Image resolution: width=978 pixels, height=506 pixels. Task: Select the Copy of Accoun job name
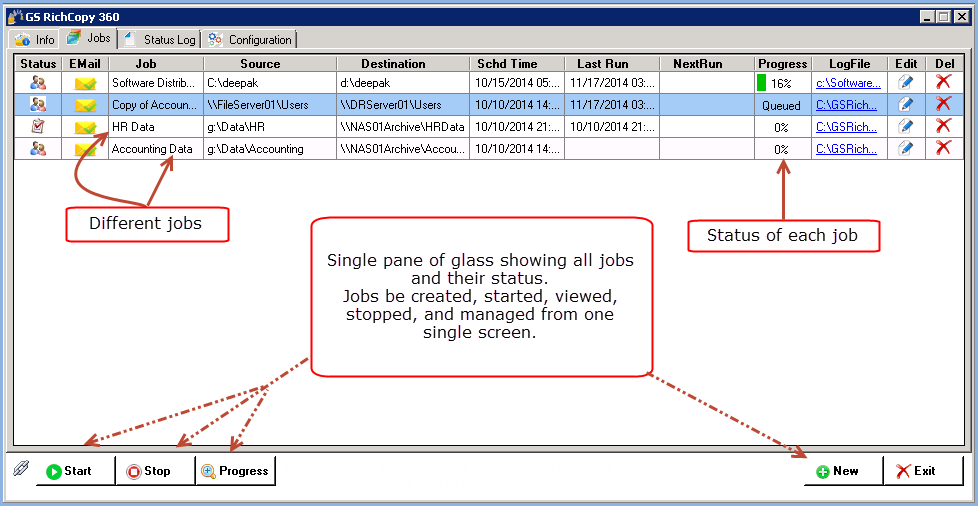(x=156, y=105)
